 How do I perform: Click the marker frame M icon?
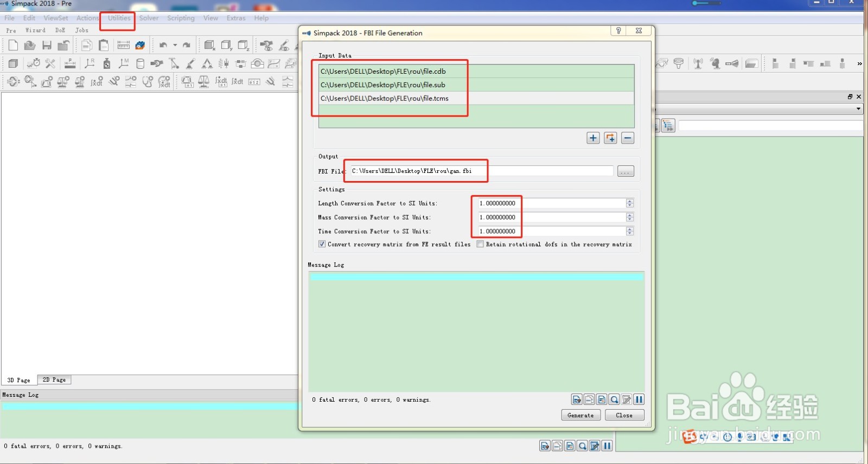(x=124, y=63)
